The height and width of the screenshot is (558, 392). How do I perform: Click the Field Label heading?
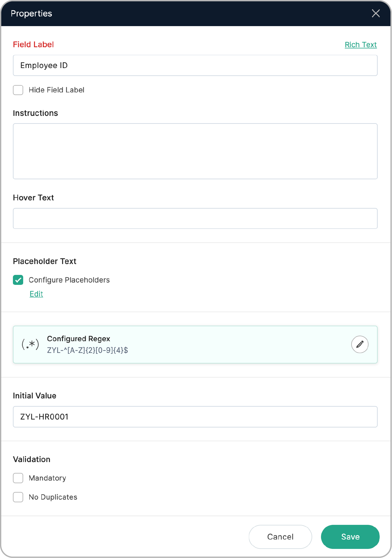33,45
